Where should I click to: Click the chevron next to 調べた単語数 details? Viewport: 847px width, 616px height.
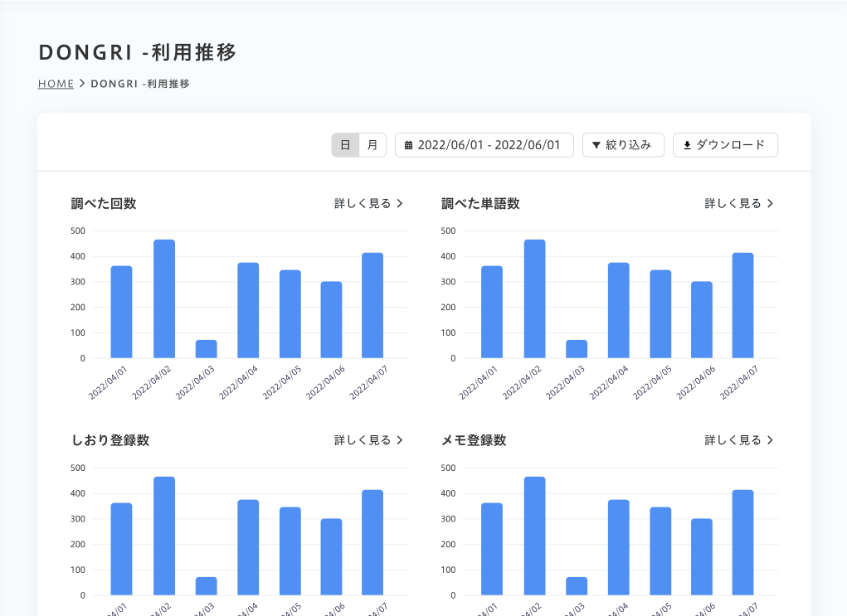tap(771, 203)
